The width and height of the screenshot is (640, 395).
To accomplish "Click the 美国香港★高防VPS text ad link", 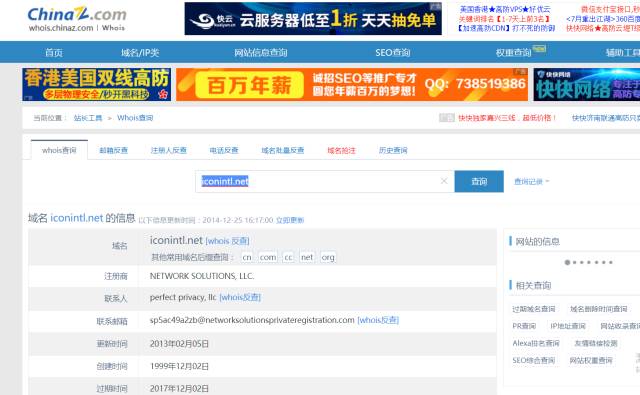I will [x=505, y=9].
